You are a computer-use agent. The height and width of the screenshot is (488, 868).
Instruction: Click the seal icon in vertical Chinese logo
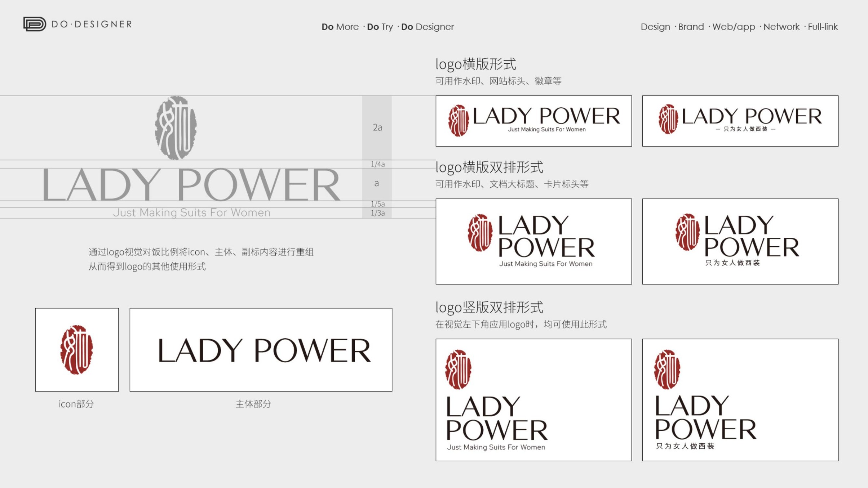point(667,370)
